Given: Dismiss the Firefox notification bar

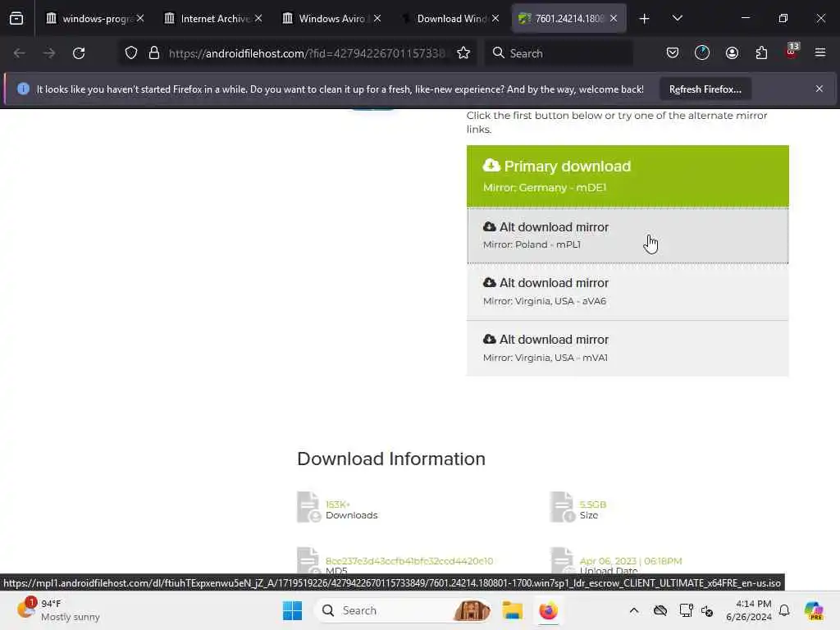Looking at the screenshot, I should click(x=819, y=89).
